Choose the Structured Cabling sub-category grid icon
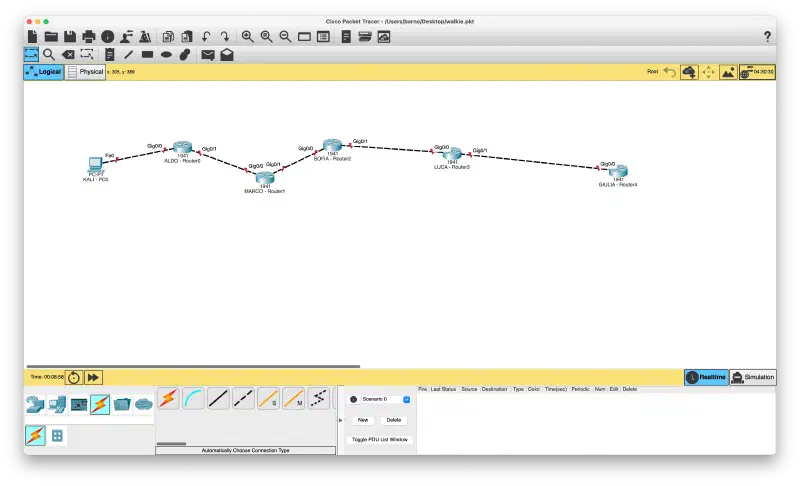The height and width of the screenshot is (486, 800). (57, 436)
